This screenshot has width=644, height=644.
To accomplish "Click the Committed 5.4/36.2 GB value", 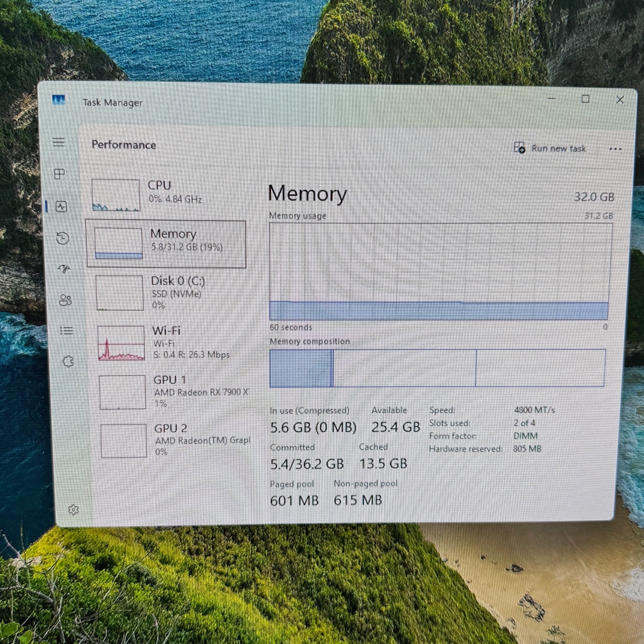I will tap(307, 464).
